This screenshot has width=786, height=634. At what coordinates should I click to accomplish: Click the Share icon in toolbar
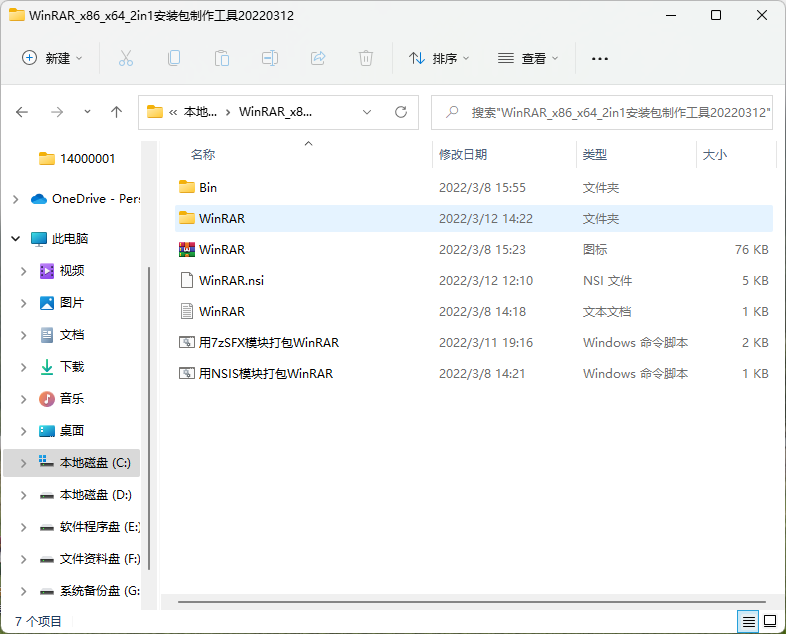[x=318, y=58]
